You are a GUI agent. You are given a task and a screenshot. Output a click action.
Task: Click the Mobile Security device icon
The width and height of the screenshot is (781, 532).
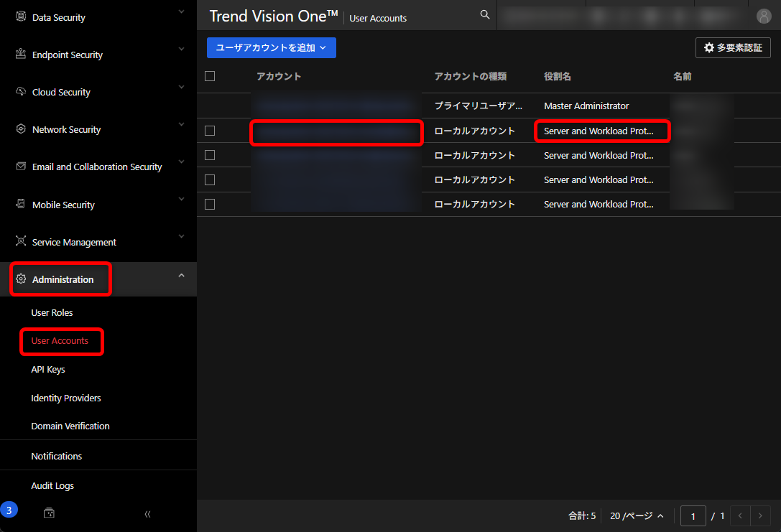point(20,204)
